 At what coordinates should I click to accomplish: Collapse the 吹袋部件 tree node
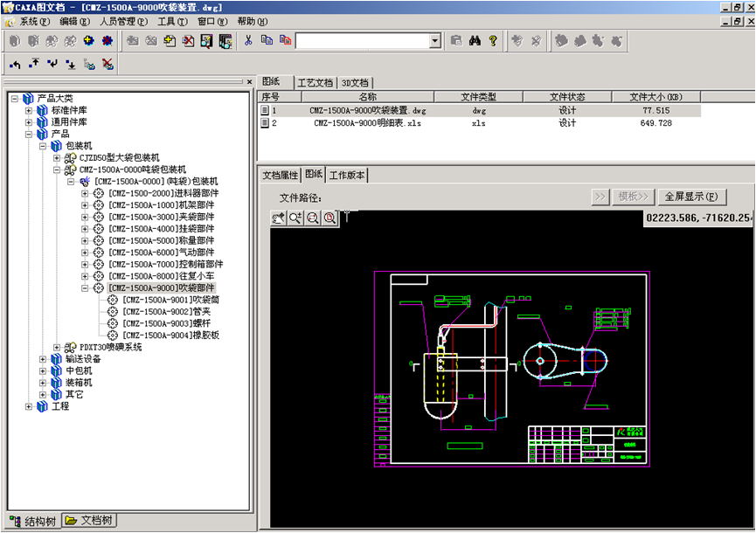(x=85, y=287)
